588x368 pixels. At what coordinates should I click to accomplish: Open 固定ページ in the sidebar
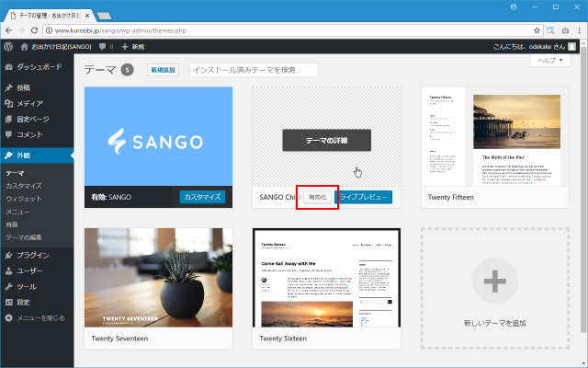click(x=37, y=119)
